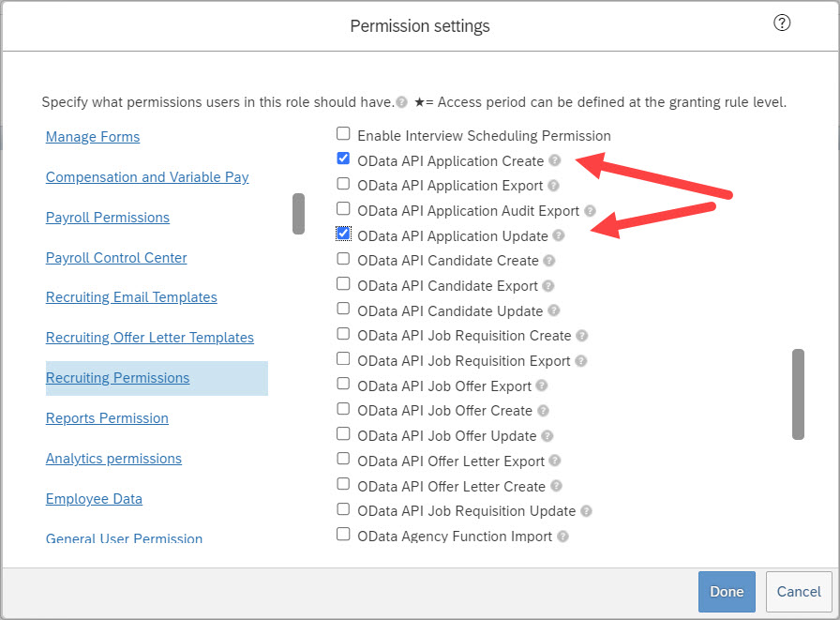Click info icon beside OData API Job Offer Update
This screenshot has width=840, height=620.
(547, 435)
